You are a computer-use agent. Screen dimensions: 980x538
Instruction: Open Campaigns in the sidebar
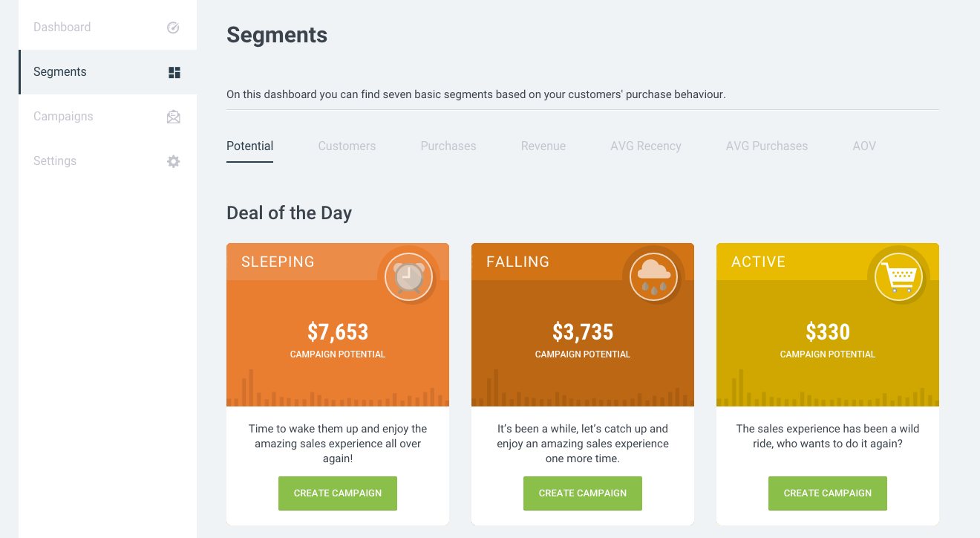(x=63, y=117)
